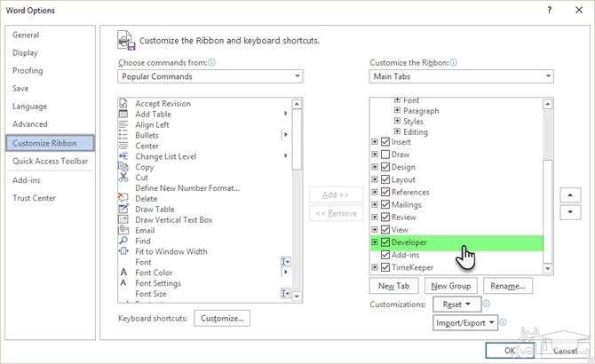The height and width of the screenshot is (364, 595).
Task: Select the Add Table command icon
Action: (123, 115)
